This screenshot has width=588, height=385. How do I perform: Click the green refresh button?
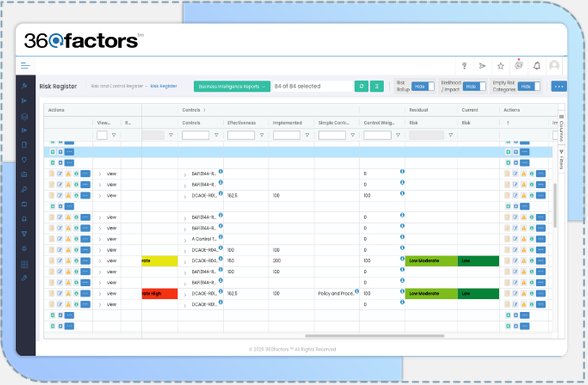(x=362, y=86)
